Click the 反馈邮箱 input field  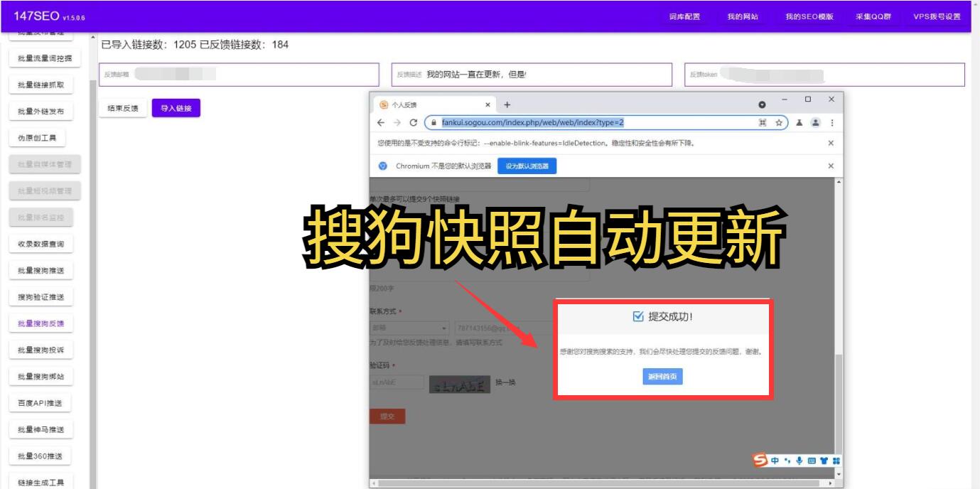pyautogui.click(x=239, y=75)
